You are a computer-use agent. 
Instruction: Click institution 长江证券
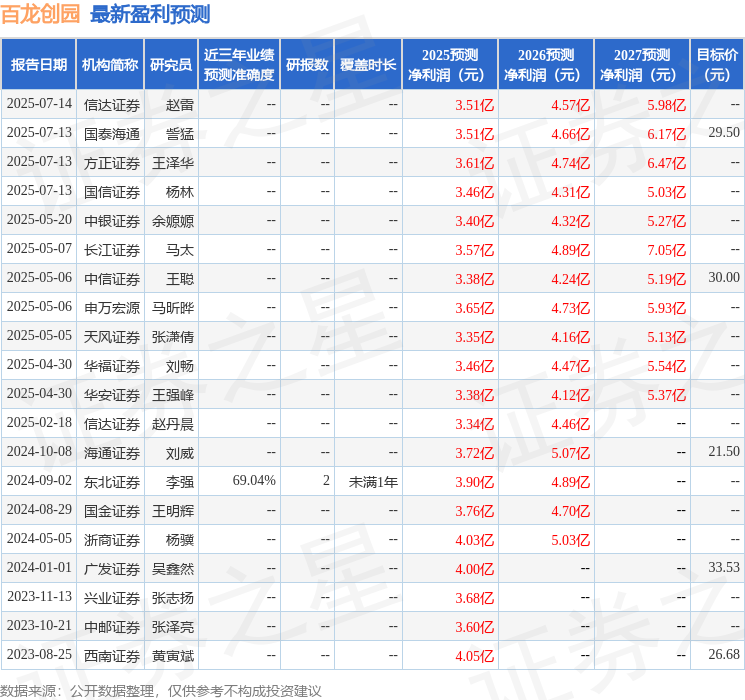tap(112, 250)
